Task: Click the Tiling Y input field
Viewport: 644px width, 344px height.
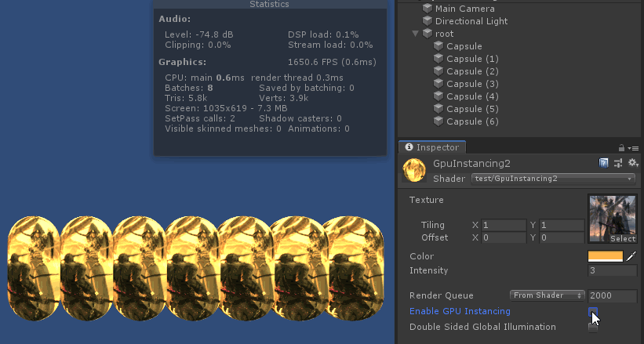Action: [x=562, y=225]
